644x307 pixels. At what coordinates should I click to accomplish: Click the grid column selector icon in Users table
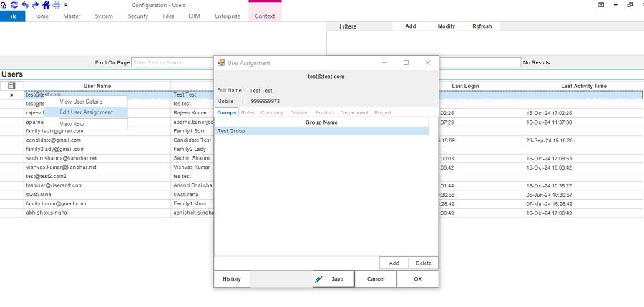pos(11,86)
